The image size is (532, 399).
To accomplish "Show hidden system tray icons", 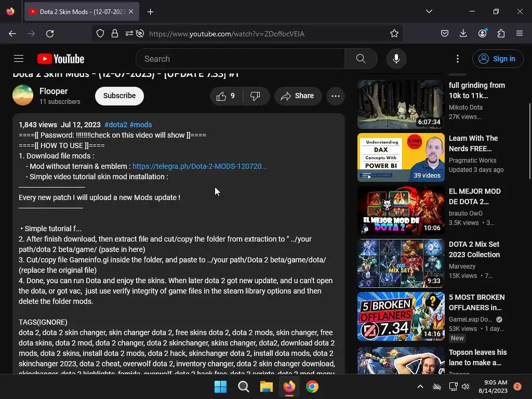I will tap(420, 387).
